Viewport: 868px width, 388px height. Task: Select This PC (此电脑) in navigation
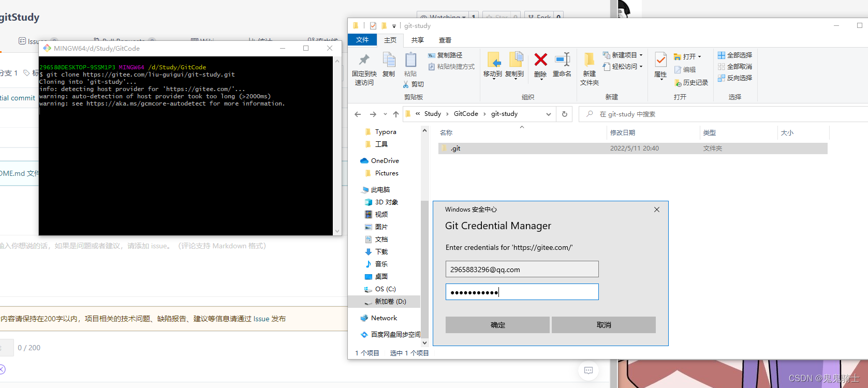[380, 190]
